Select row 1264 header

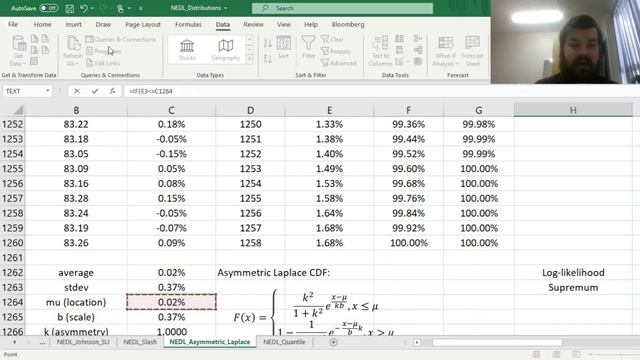click(12, 302)
